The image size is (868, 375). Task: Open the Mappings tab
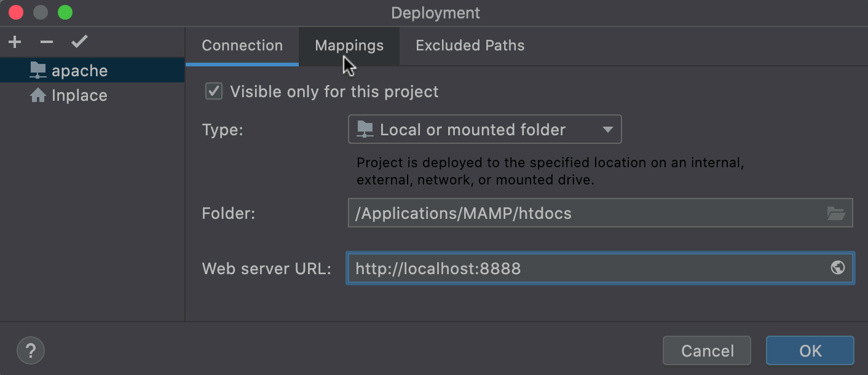click(349, 45)
